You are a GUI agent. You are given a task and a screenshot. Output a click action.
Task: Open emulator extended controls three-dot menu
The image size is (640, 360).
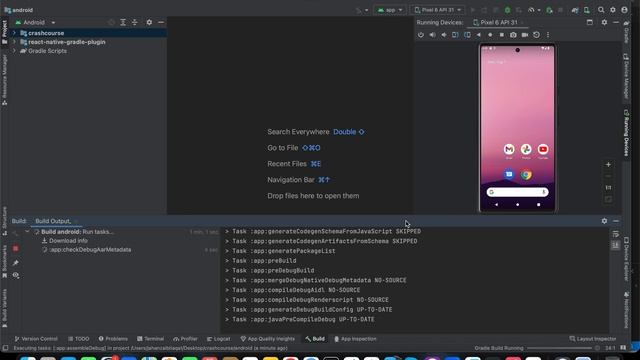[548, 35]
